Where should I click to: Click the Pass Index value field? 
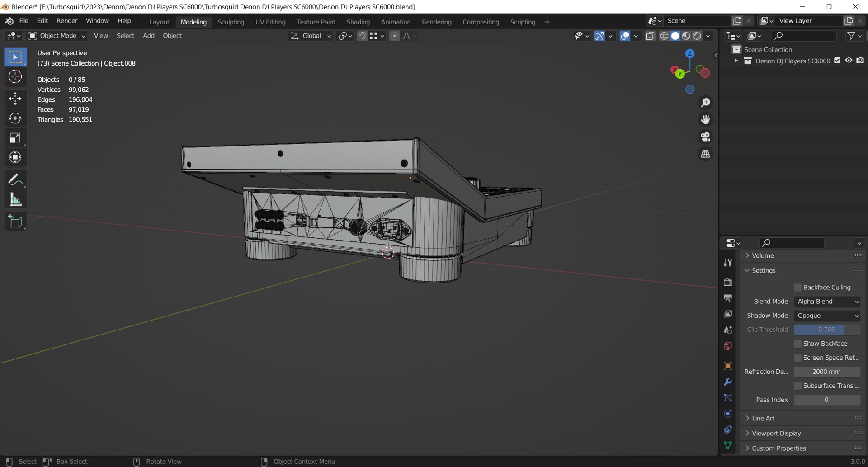tap(826, 400)
